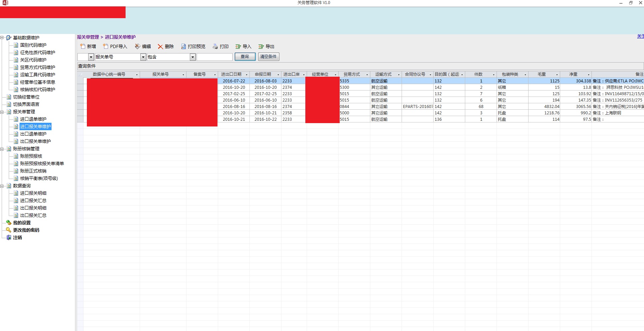Click the 查询 search button
644x331 pixels.
(x=245, y=57)
